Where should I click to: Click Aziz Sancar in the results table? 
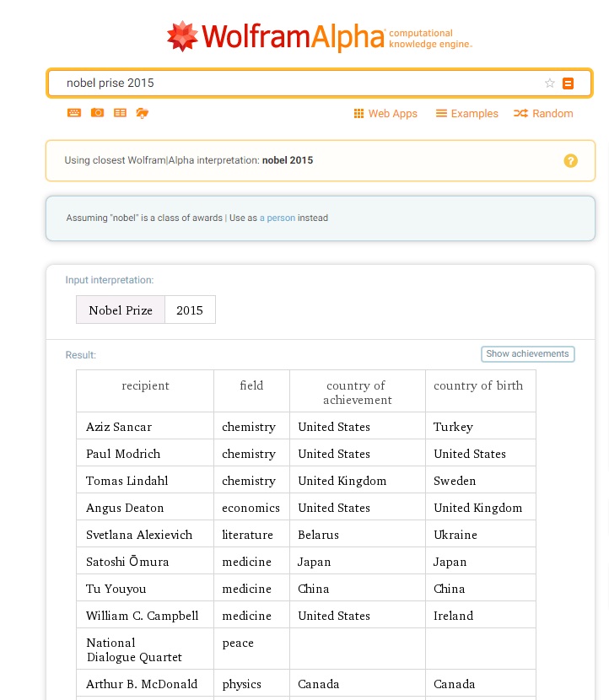click(x=119, y=427)
